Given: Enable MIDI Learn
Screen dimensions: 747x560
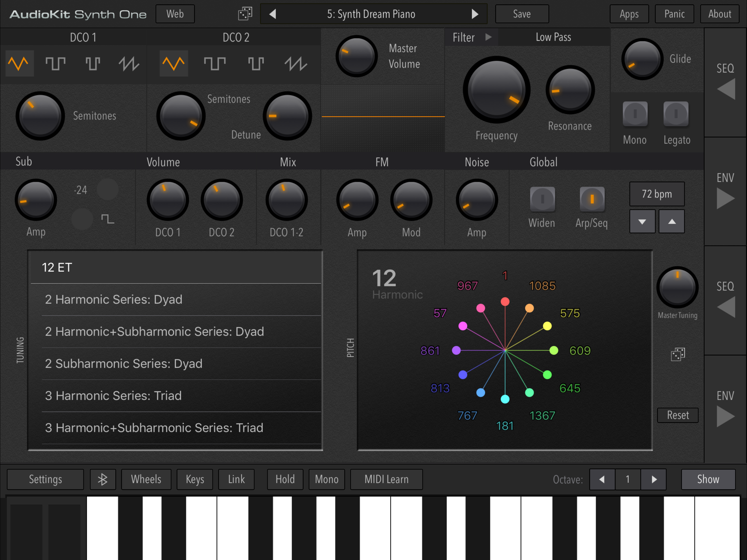Looking at the screenshot, I should click(386, 479).
